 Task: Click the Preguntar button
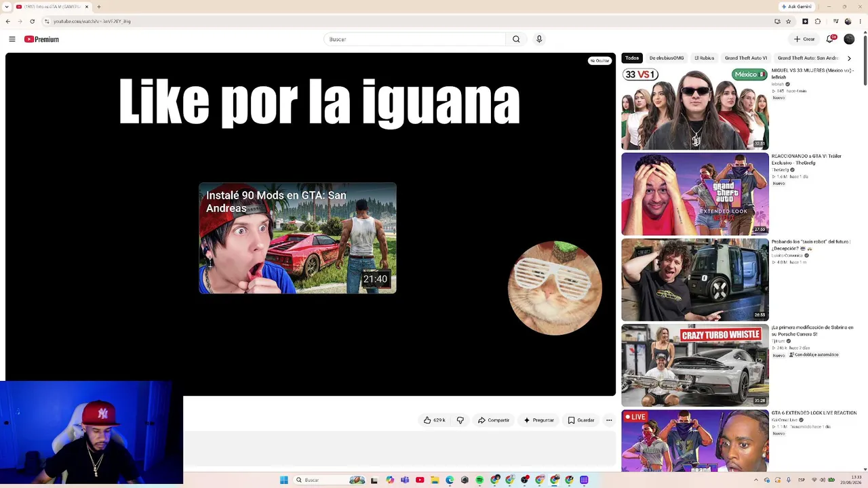[538, 420]
